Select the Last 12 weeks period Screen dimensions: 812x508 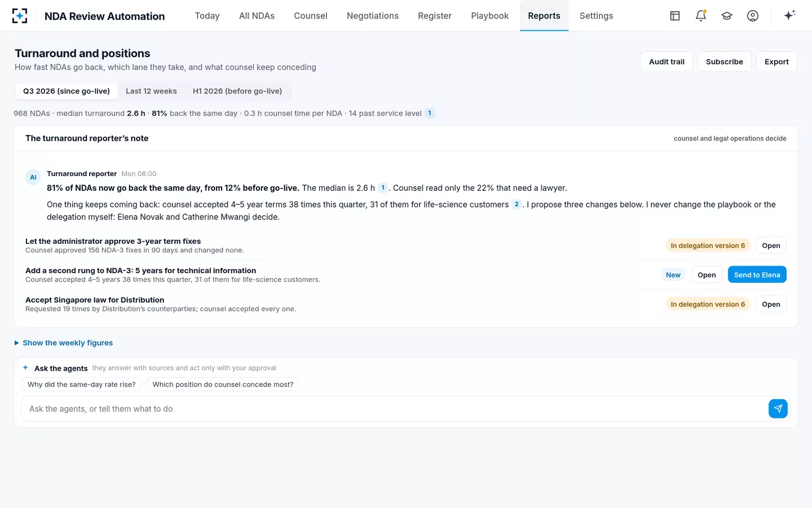click(151, 91)
